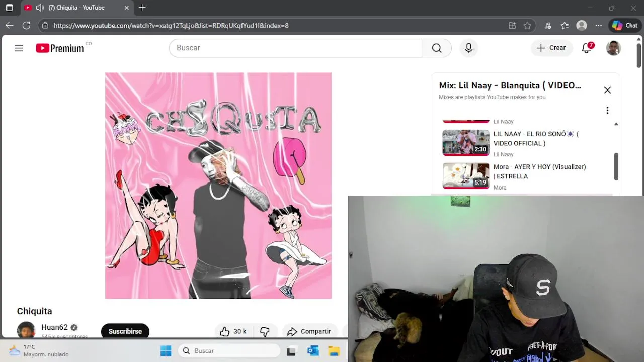Image resolution: width=644 pixels, height=362 pixels.
Task: Close the Mix playlist panel
Action: (x=607, y=90)
